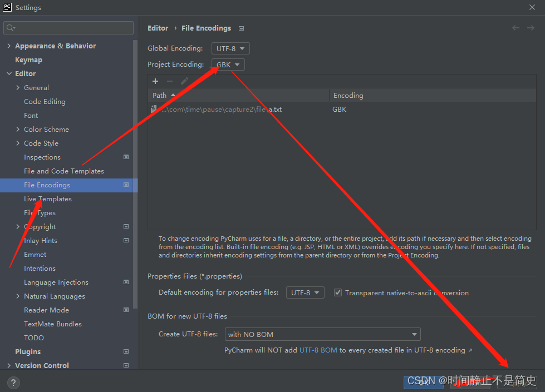Click project icon on Plugins row
This screenshot has width=545, height=392.
point(126,351)
